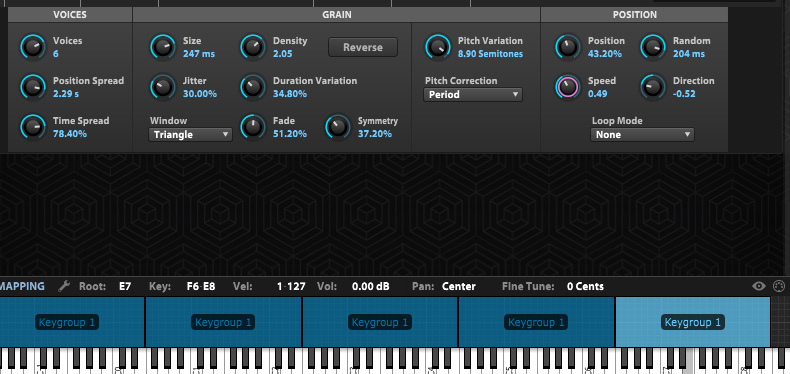The height and width of the screenshot is (374, 790).
Task: Click the Time Spread value 78.40%
Action: [70, 134]
